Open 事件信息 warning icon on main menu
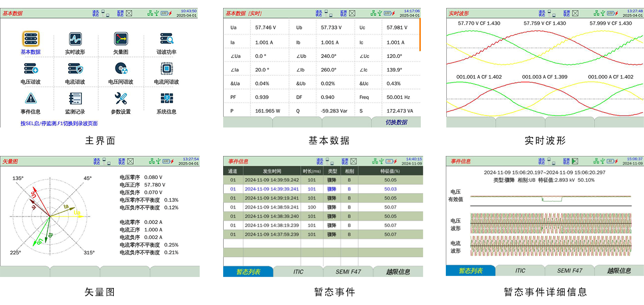 [30, 98]
